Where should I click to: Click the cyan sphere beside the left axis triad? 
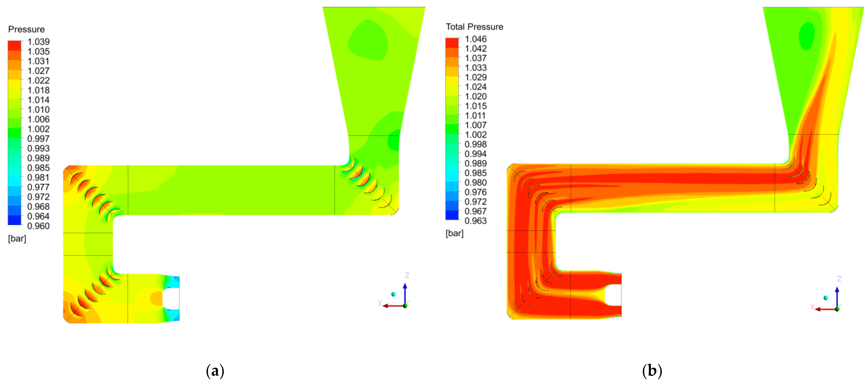tap(393, 294)
